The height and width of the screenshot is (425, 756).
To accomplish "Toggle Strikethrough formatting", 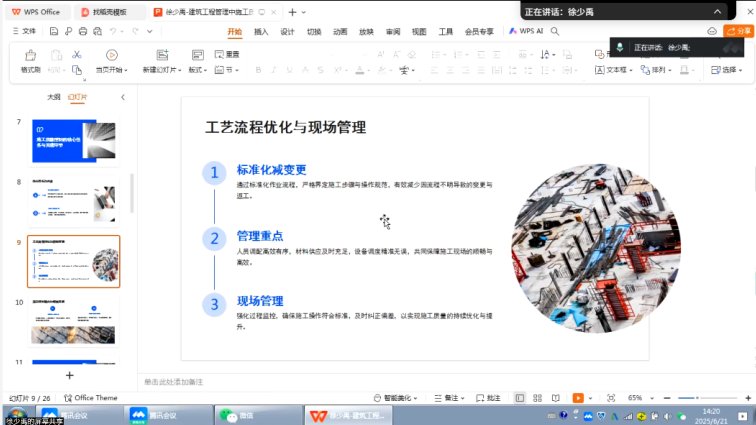I will [x=305, y=70].
